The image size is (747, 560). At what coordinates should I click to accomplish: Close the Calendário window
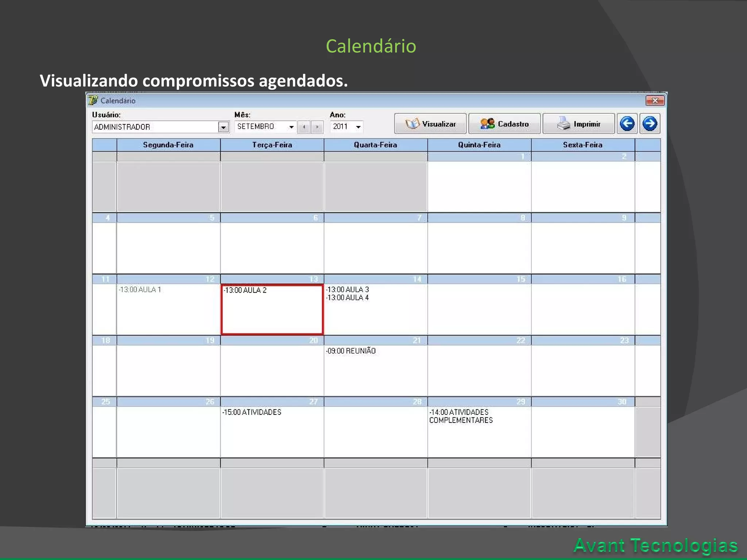coord(655,100)
